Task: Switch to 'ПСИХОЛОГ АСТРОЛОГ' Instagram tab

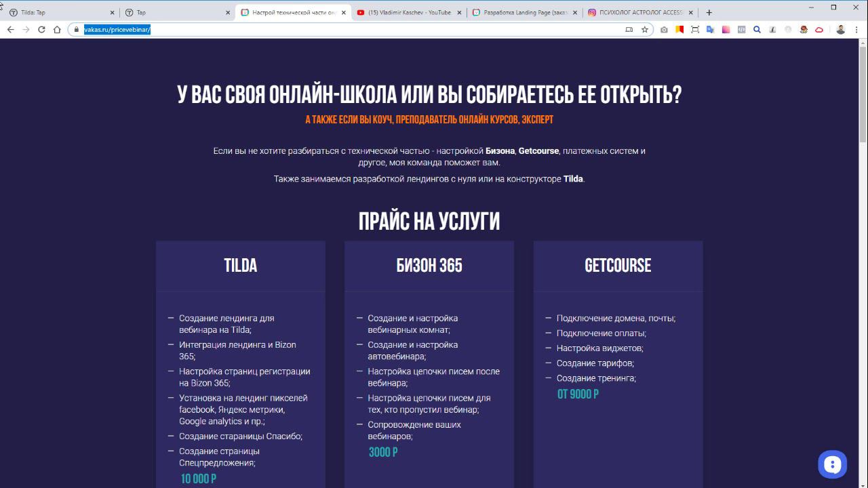Action: (x=641, y=12)
